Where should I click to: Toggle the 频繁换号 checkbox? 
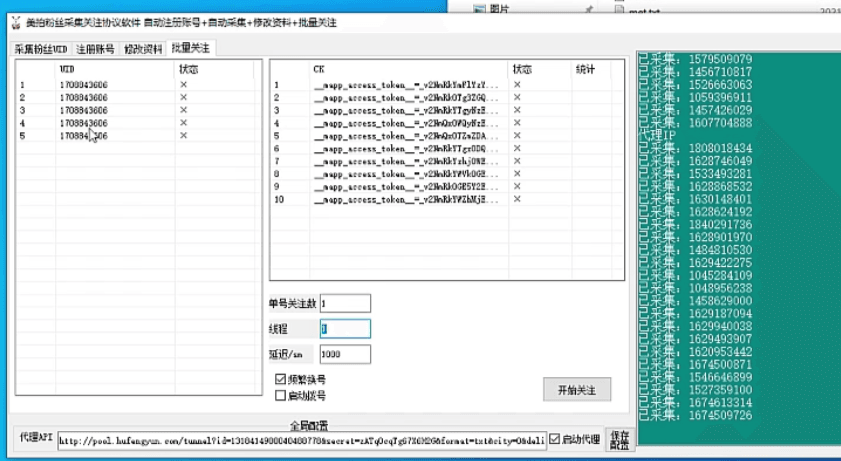pyautogui.click(x=281, y=379)
